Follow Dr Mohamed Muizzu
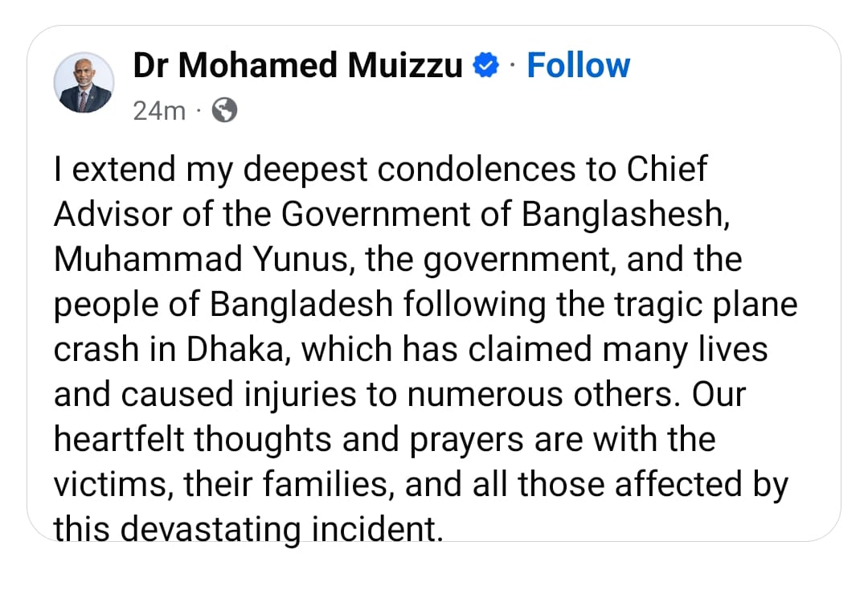868x607 pixels. pos(578,66)
